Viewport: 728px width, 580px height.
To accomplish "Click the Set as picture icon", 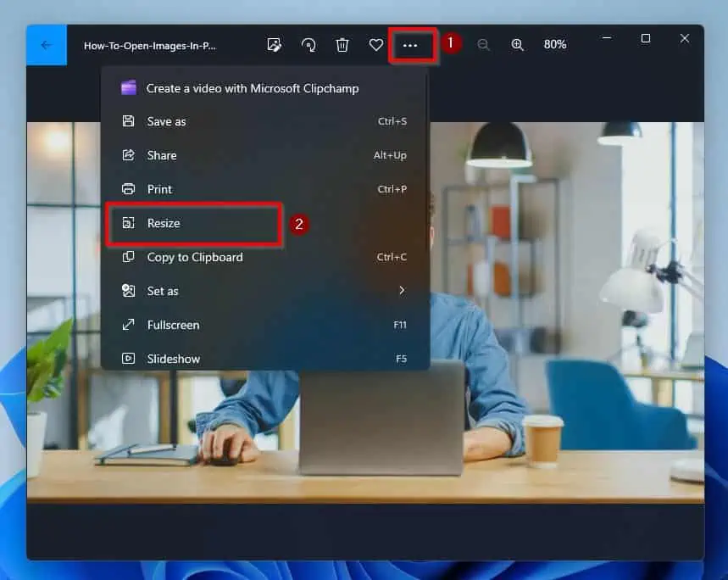I will [x=128, y=291].
